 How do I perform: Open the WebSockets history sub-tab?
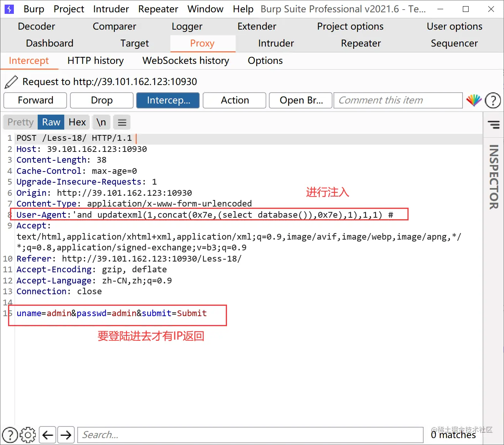pyautogui.click(x=186, y=61)
